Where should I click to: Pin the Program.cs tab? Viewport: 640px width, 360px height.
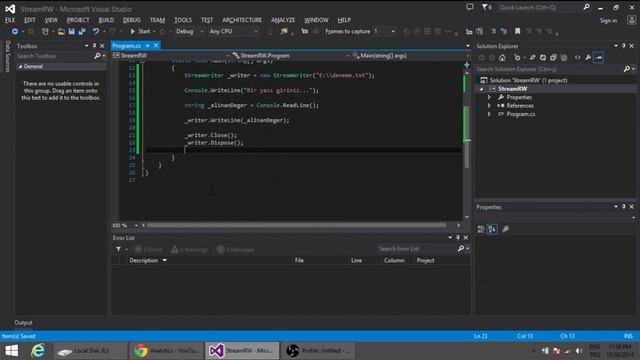click(x=147, y=46)
